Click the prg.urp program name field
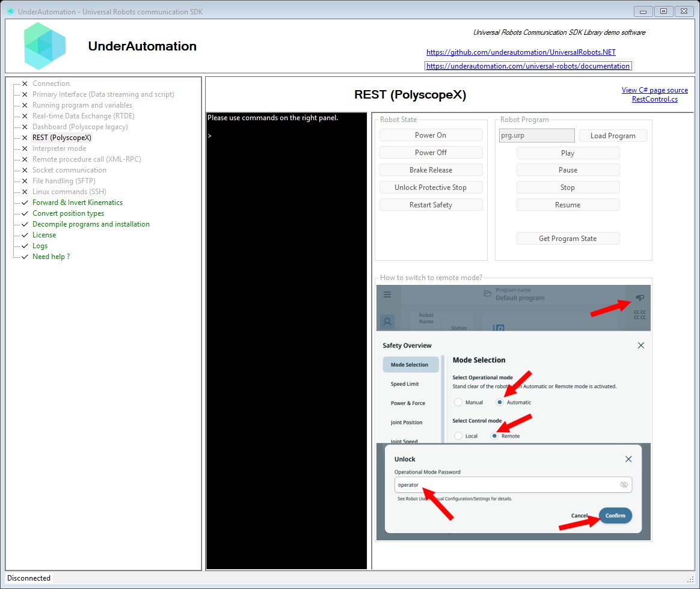The width and height of the screenshot is (700, 589). 536,136
